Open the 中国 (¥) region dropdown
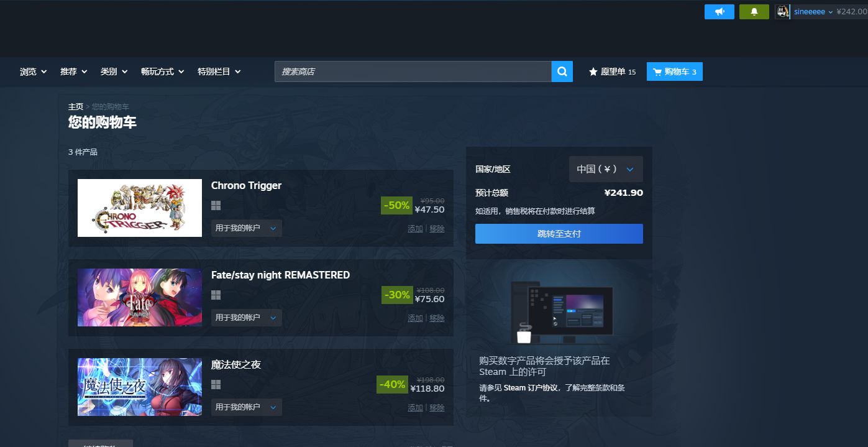Viewport: 868px width, 447px height. pyautogui.click(x=606, y=169)
